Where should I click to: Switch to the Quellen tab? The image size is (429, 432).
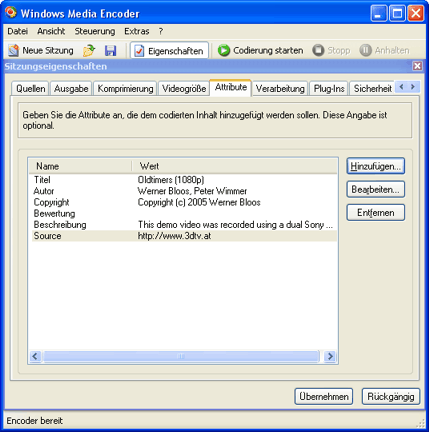click(x=31, y=89)
